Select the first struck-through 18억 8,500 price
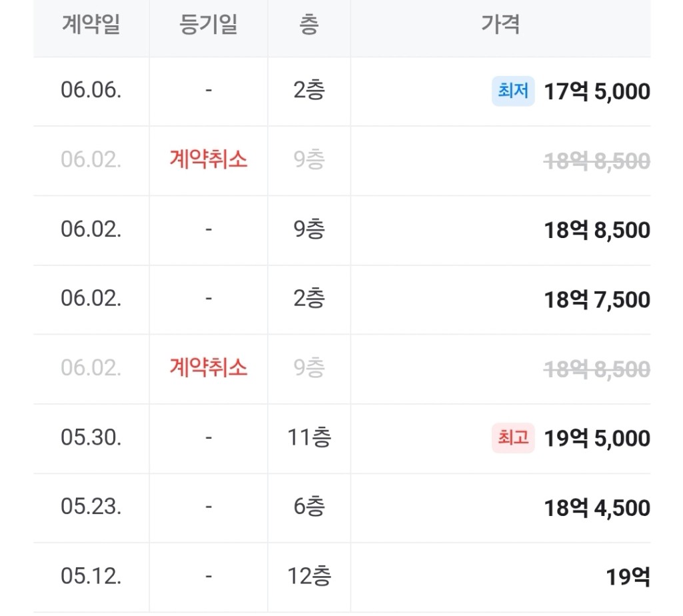This screenshot has height=616, width=683. pos(597,161)
